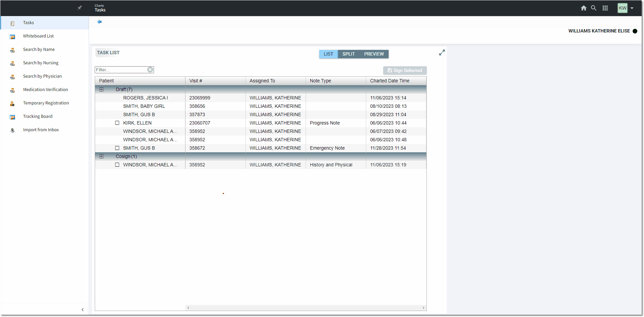644x317 pixels.
Task: Click the blue back arrow icon
Action: pos(99,22)
